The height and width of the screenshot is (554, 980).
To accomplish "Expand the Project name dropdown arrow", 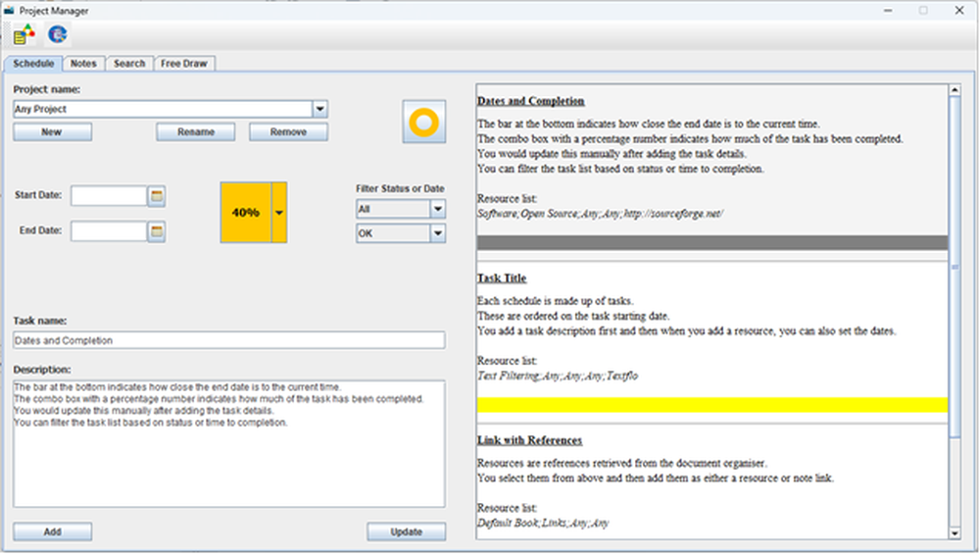I will [x=320, y=109].
